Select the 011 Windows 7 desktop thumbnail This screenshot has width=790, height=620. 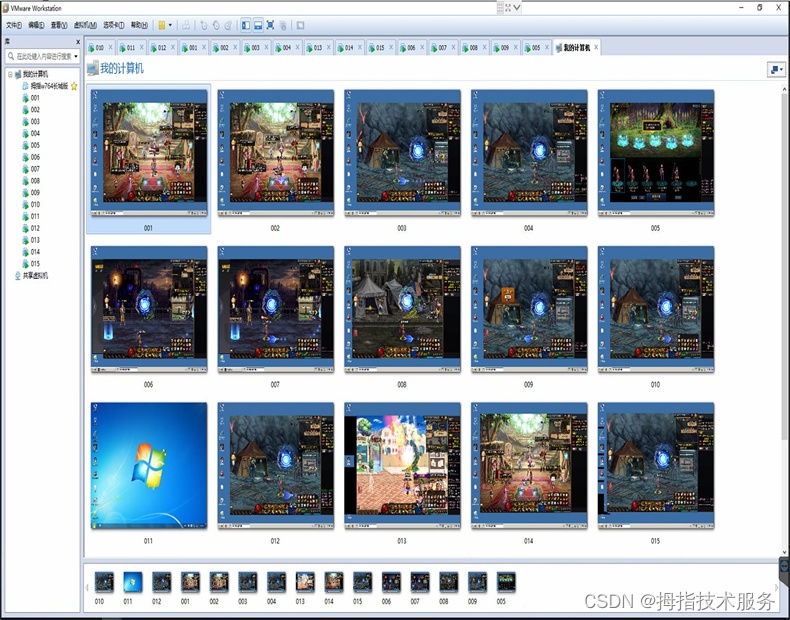(x=149, y=466)
